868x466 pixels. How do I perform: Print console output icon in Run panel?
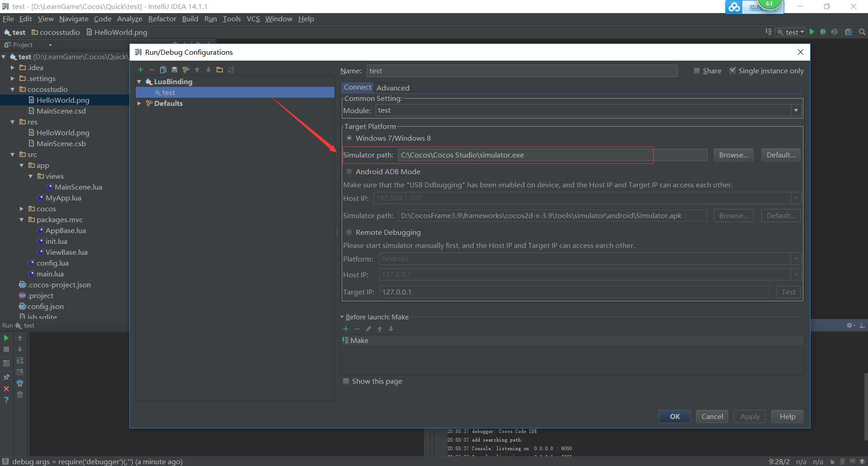click(20, 383)
